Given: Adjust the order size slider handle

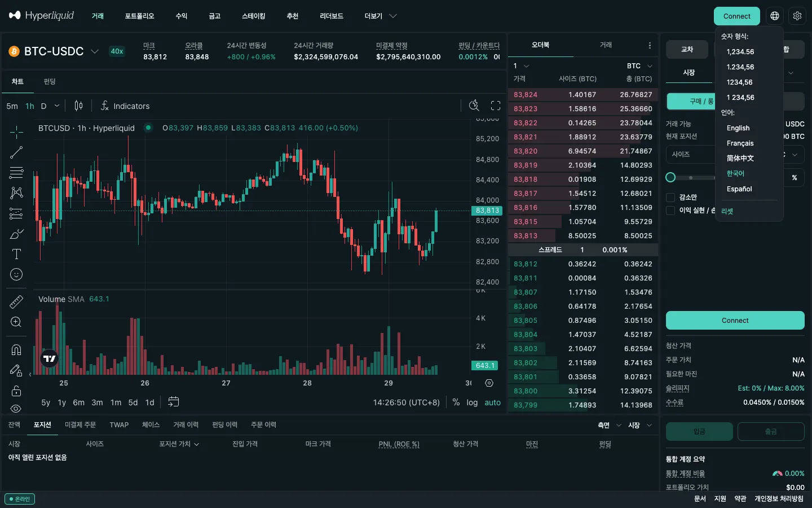Looking at the screenshot, I should 670,177.
